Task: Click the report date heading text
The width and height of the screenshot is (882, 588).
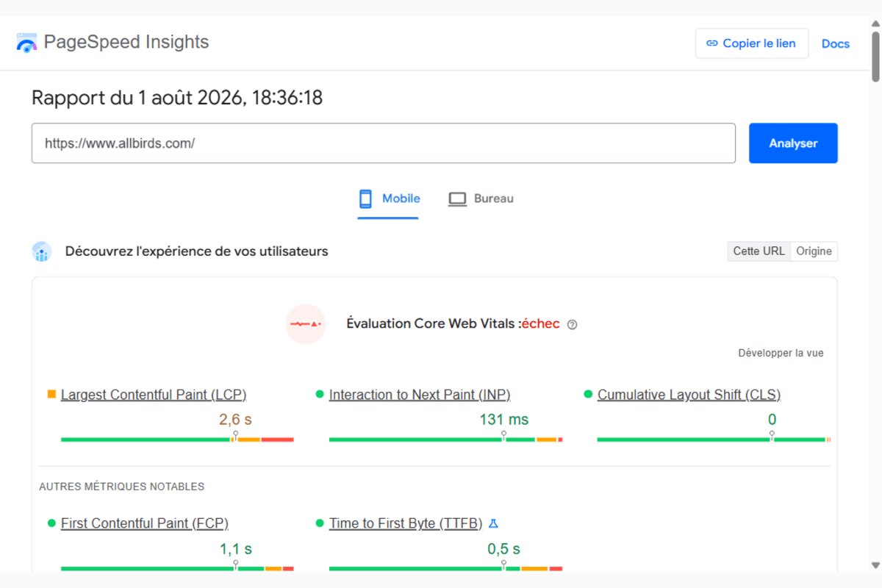Action: [177, 98]
